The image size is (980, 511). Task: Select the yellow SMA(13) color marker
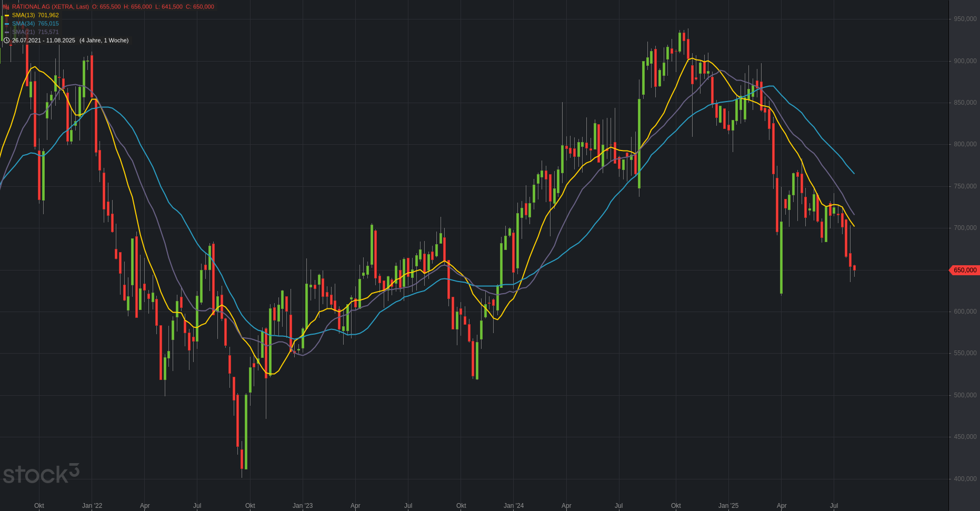(7, 15)
